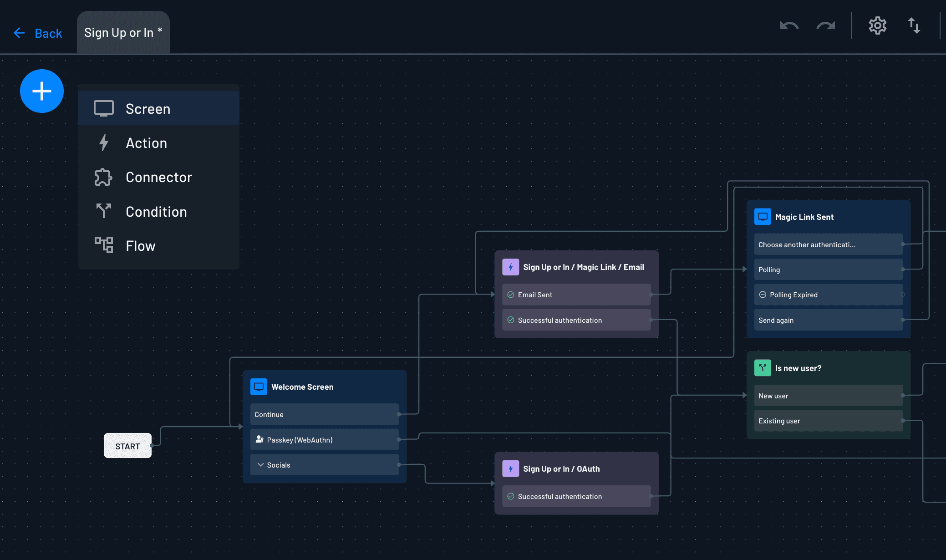
Task: Click the import/export arrows icon
Action: tap(914, 26)
